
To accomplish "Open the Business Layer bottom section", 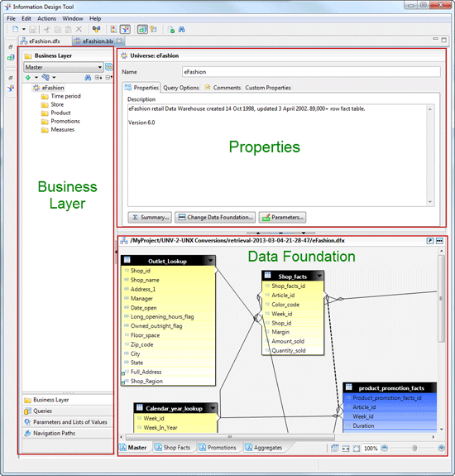I will (68, 400).
